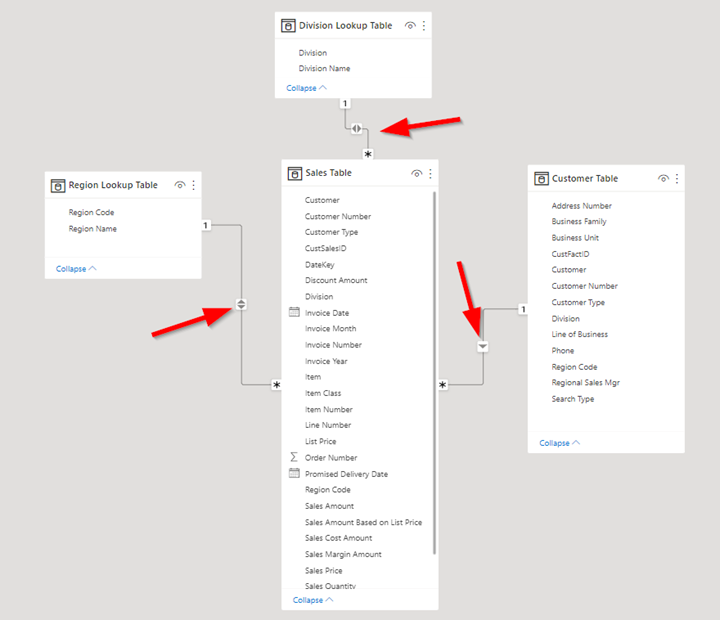This screenshot has height=620, width=720.
Task: Click the Sales Table header icon
Action: click(294, 173)
